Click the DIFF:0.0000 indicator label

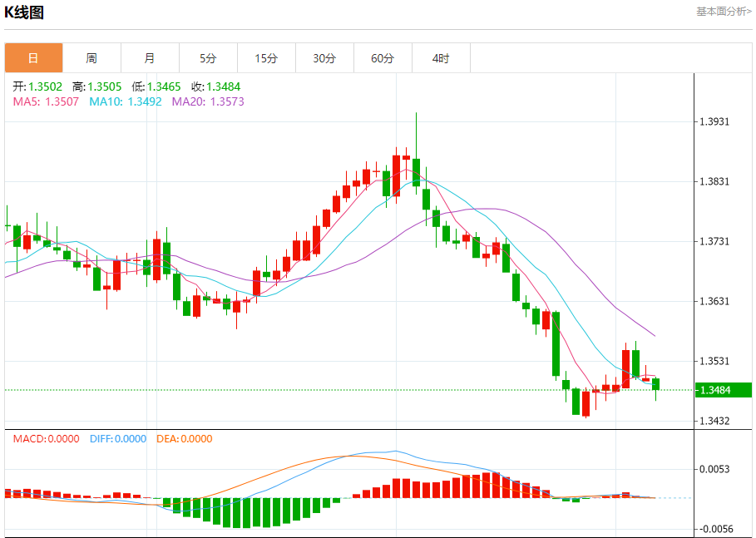118,439
